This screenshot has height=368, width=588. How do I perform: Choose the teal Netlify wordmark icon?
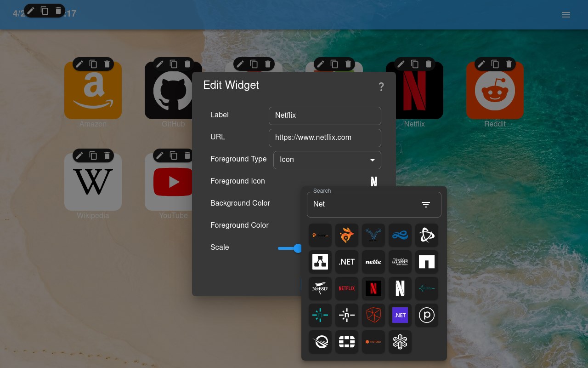pos(427,288)
